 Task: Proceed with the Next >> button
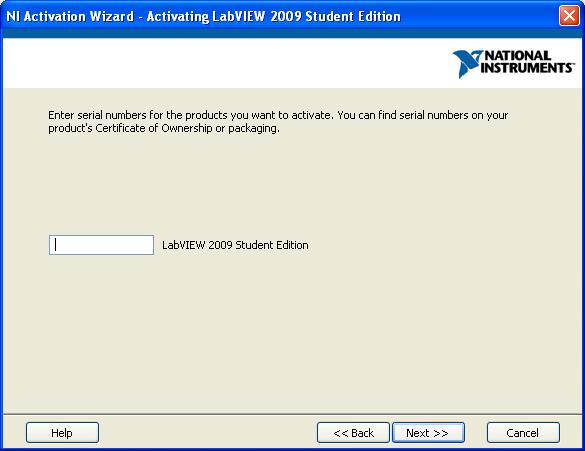[x=428, y=433]
